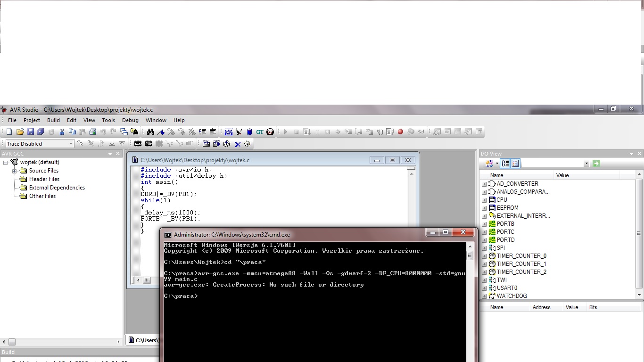The height and width of the screenshot is (362, 644).
Task: Open the Build menu
Action: click(53, 120)
